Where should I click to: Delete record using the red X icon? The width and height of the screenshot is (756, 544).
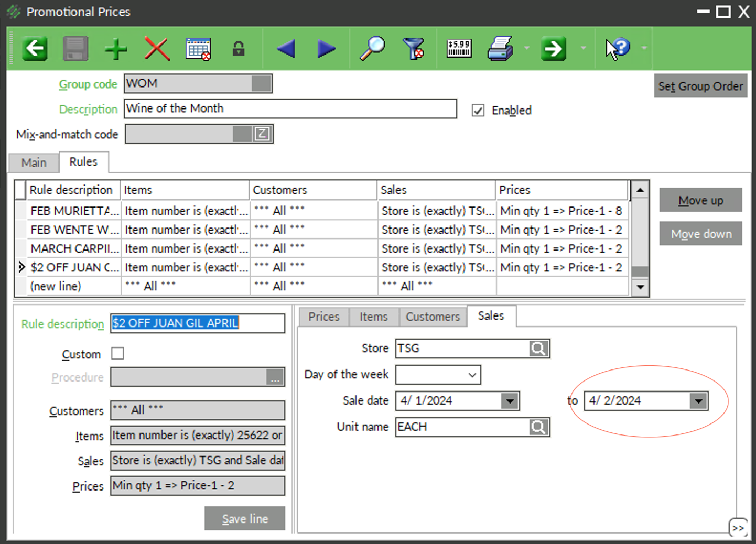[x=157, y=49]
